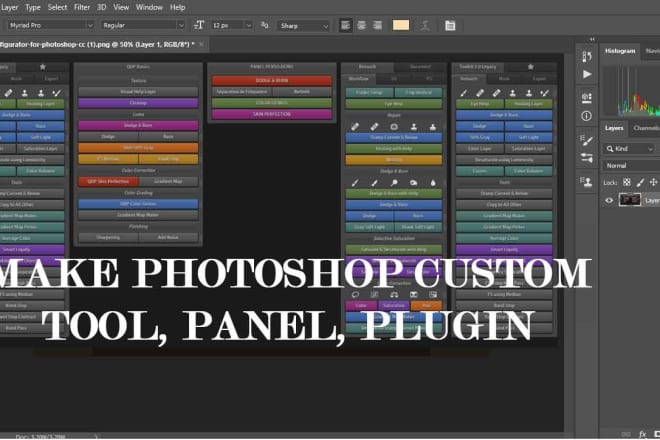Screen dimensions: 660x440
Task: Switch to the Histogram tab
Action: click(620, 51)
